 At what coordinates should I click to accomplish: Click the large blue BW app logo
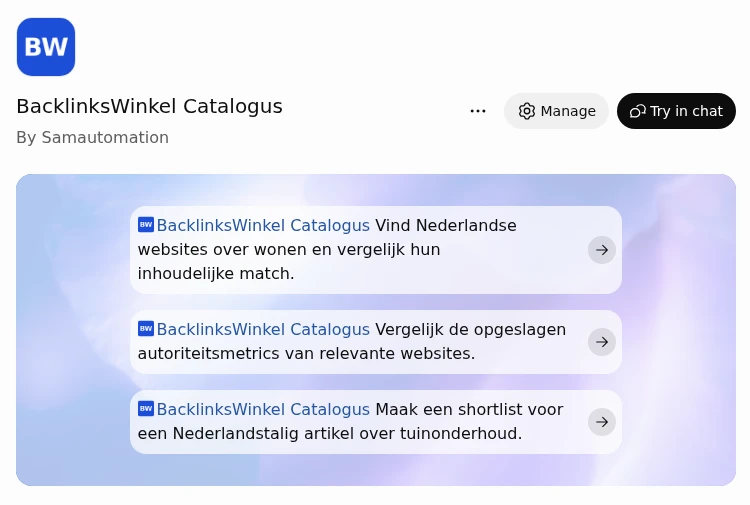coord(46,47)
